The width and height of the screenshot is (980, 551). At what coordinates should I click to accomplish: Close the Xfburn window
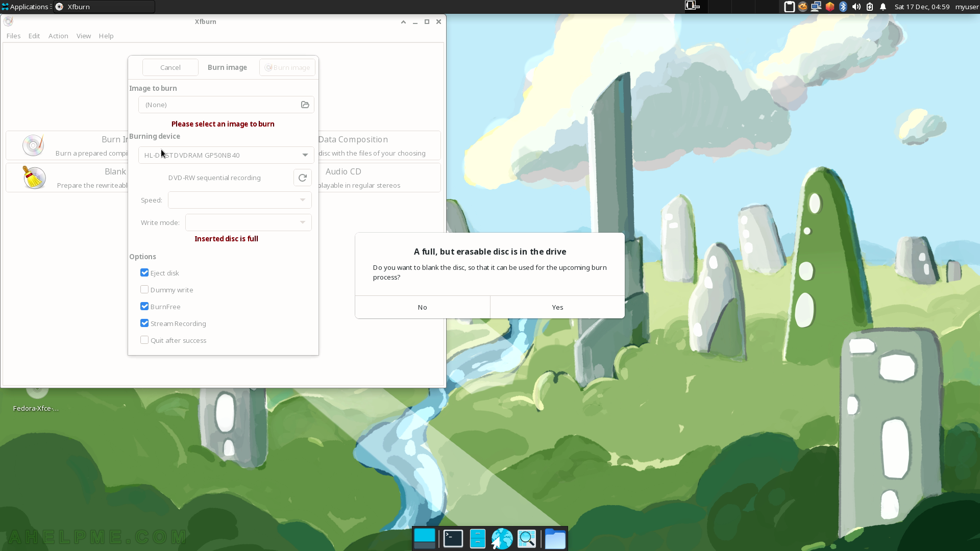point(438,21)
